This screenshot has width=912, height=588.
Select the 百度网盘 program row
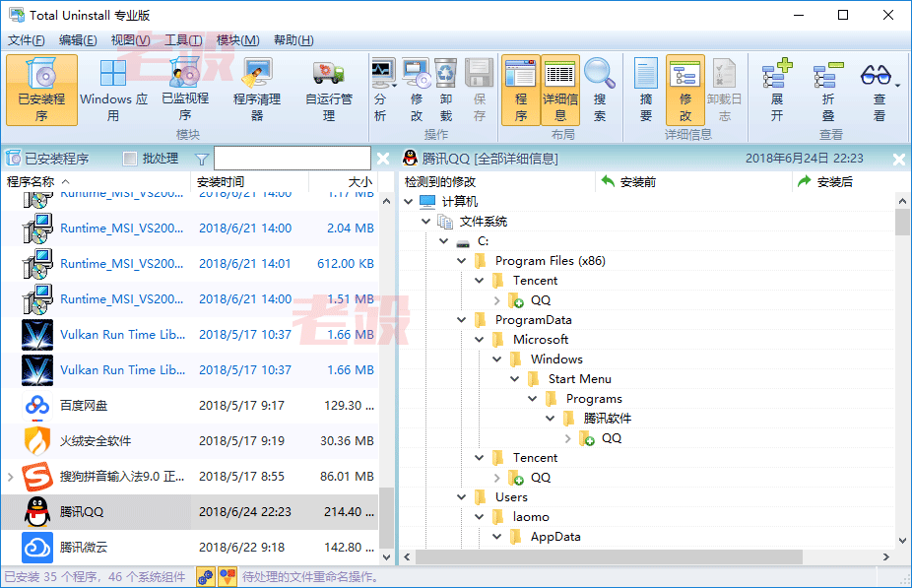190,406
